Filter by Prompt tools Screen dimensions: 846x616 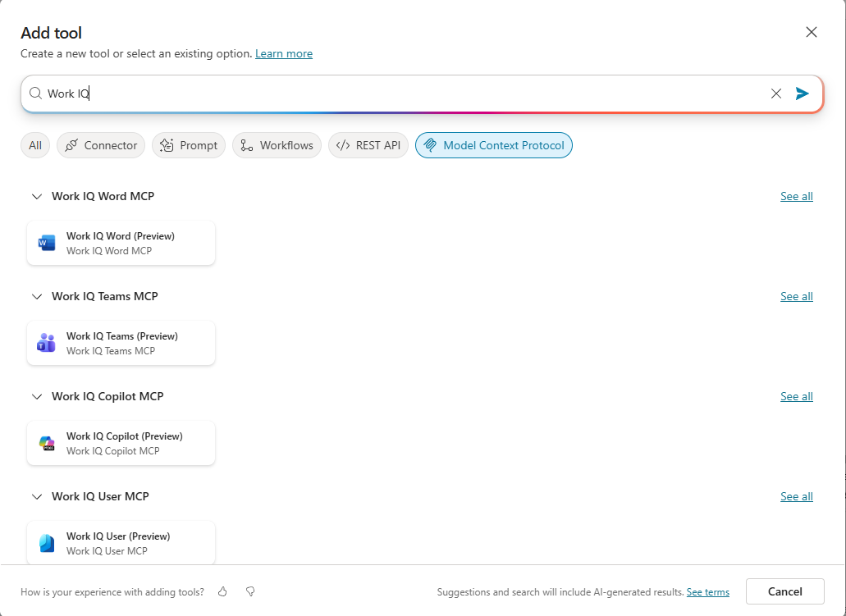[189, 145]
